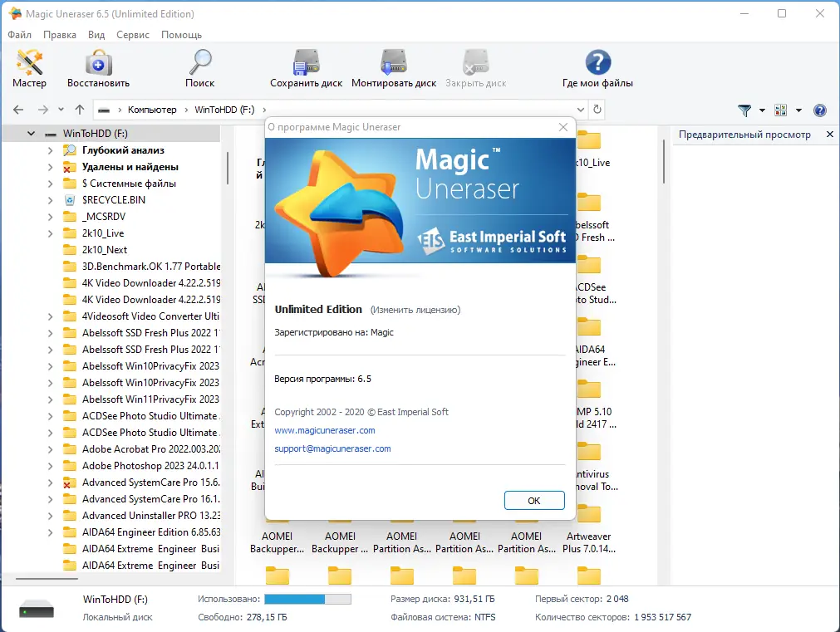Screen dimensions: 840x632
Task: Expand the 2k10_Live folder node
Action: 50,233
